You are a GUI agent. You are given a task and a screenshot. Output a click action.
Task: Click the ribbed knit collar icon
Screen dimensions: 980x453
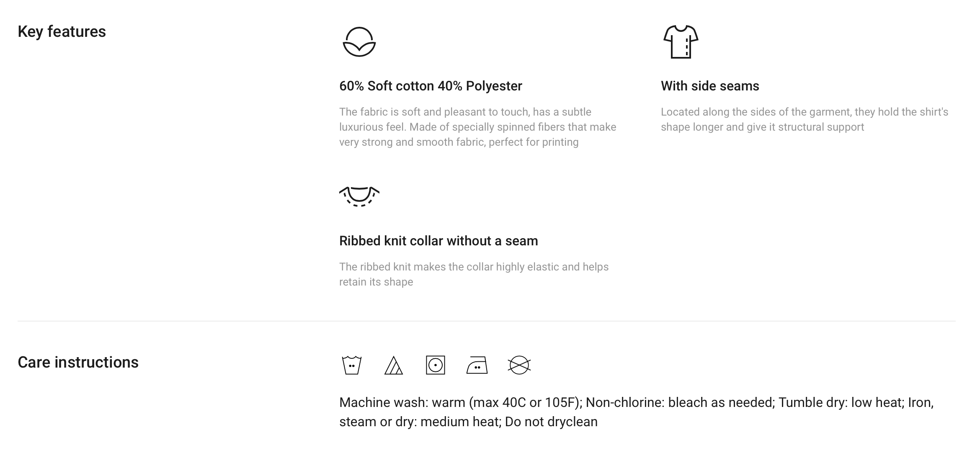click(359, 197)
